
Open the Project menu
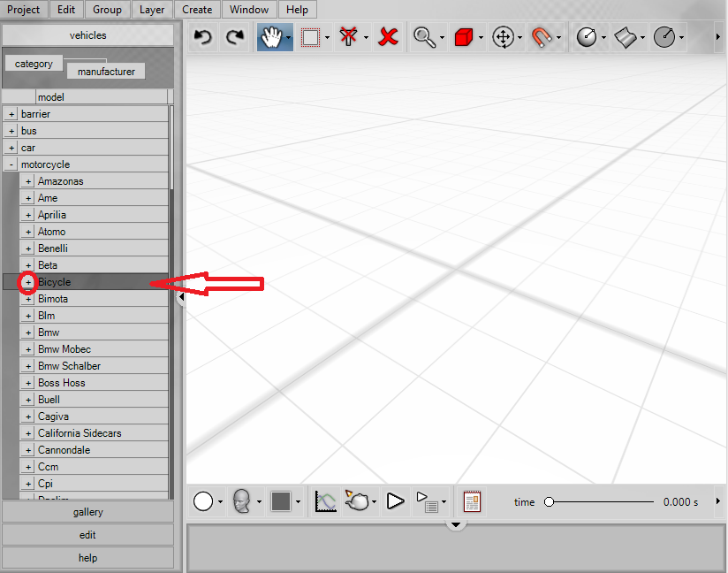coord(23,10)
